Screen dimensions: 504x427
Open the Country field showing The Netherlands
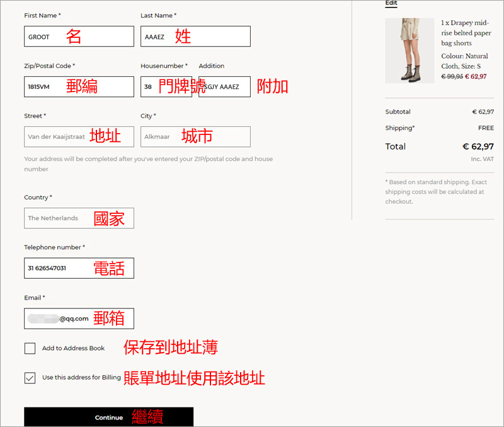79,218
